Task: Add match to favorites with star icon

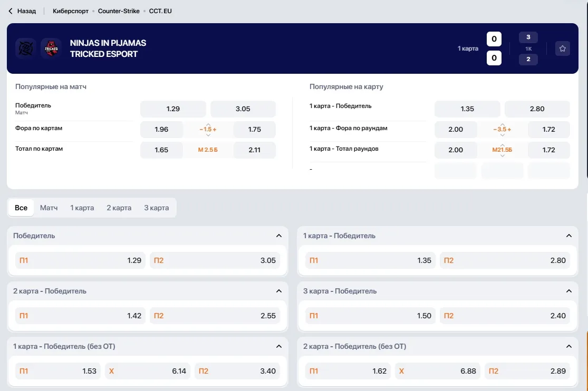Action: coord(562,48)
